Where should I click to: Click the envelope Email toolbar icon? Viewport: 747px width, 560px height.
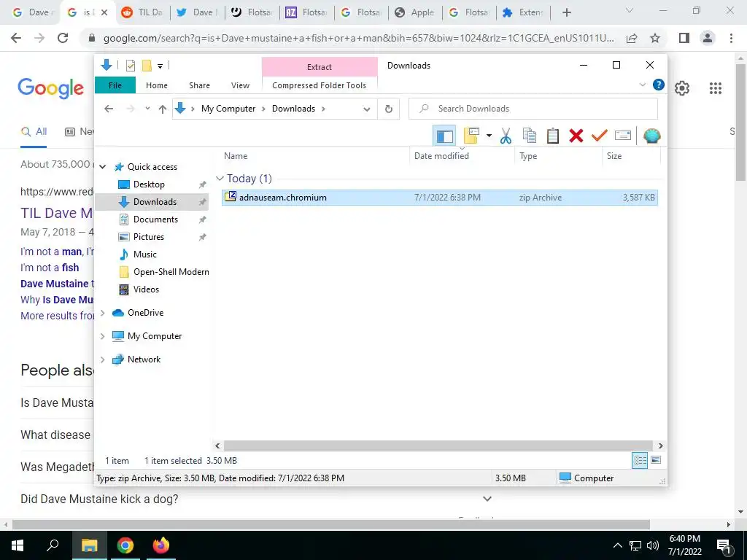click(623, 136)
